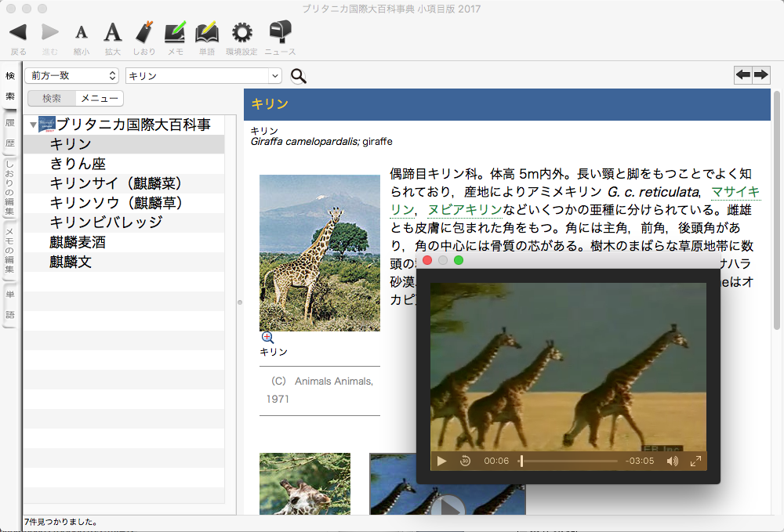Follow the ヌビアキリン link

(464, 209)
